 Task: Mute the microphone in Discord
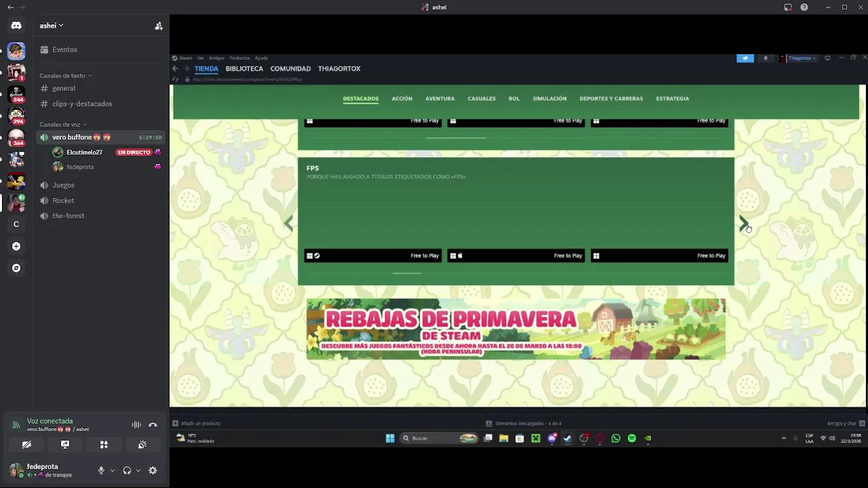[101, 470]
